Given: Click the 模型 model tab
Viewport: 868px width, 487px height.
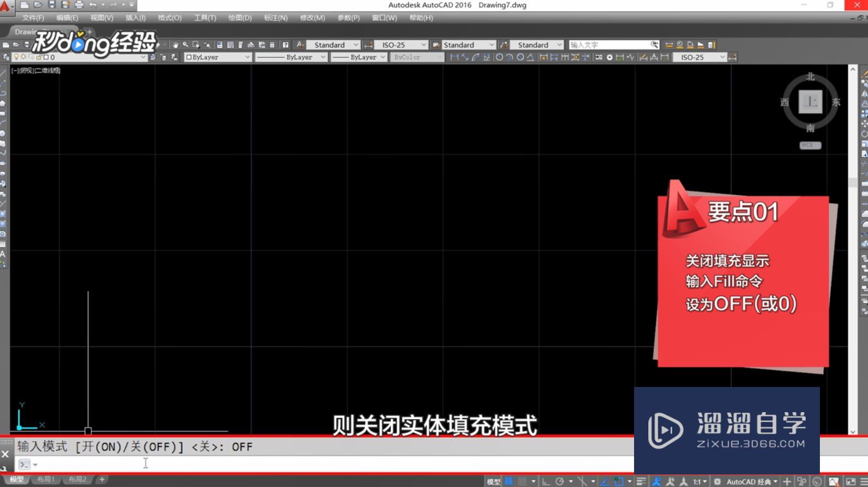Looking at the screenshot, I should point(16,479).
